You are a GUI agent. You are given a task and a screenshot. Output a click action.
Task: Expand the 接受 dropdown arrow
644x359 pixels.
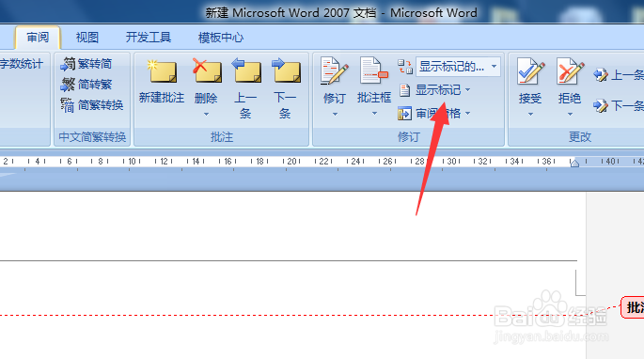tap(530, 115)
